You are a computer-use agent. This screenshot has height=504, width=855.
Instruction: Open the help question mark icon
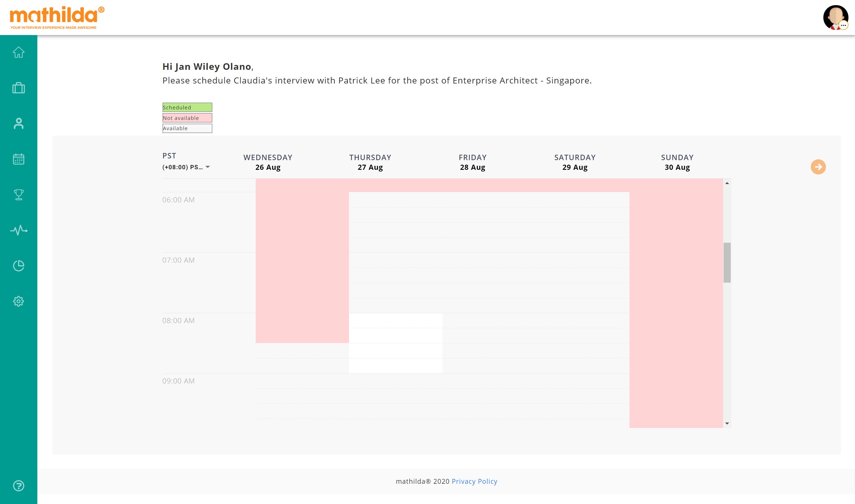pyautogui.click(x=19, y=486)
